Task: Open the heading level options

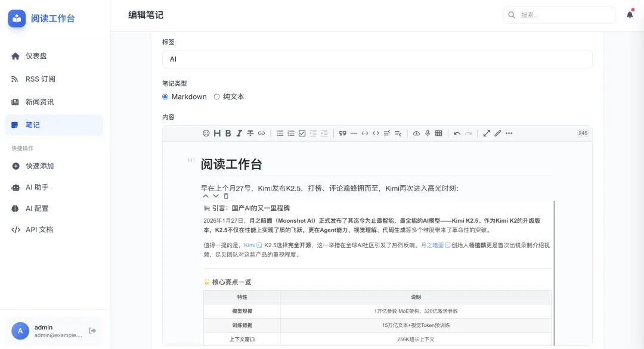Action: (x=217, y=133)
